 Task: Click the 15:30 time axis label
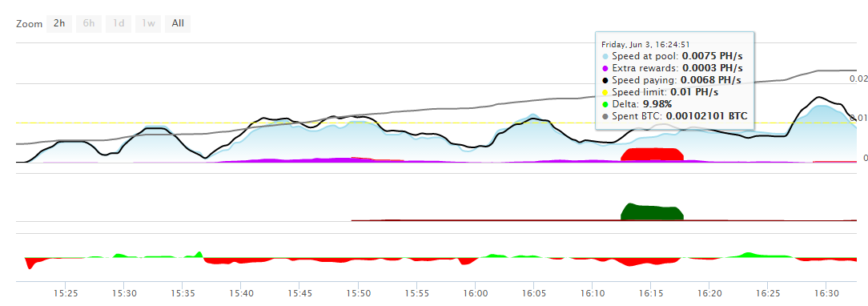pos(124,292)
